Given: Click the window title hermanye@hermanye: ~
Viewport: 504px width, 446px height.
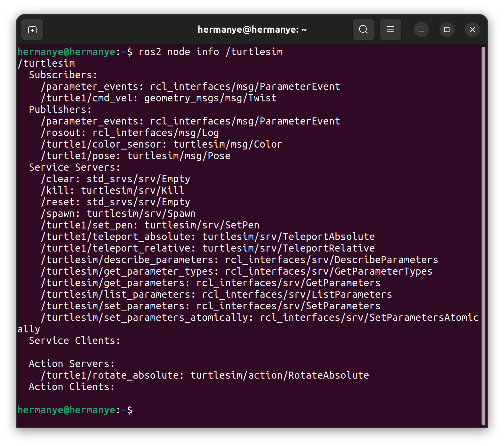Looking at the screenshot, I should coord(252,30).
